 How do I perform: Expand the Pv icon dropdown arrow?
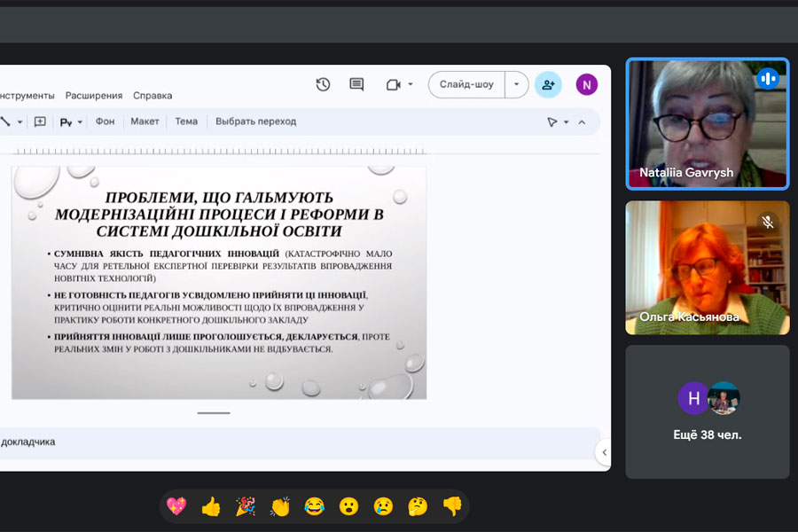pyautogui.click(x=80, y=122)
